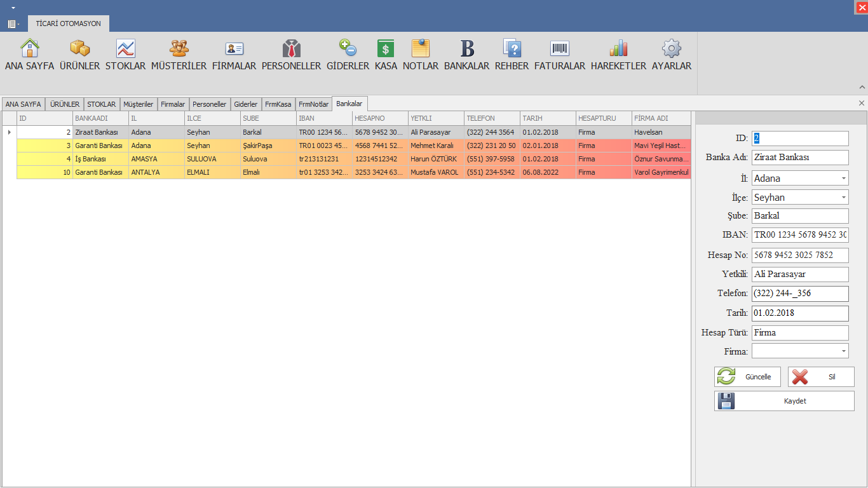Click the Havelsan firm cell
Viewport: 868px width, 488px height.
coord(661,132)
